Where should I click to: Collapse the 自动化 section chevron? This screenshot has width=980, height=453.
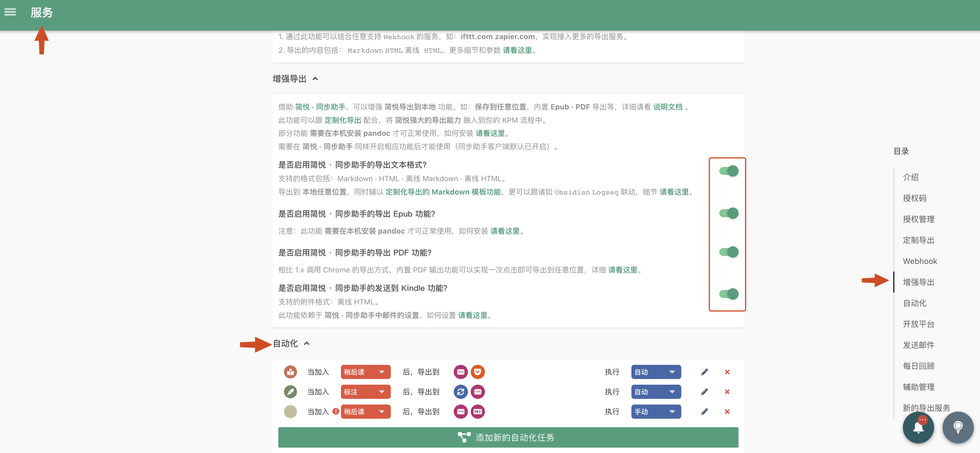click(307, 343)
